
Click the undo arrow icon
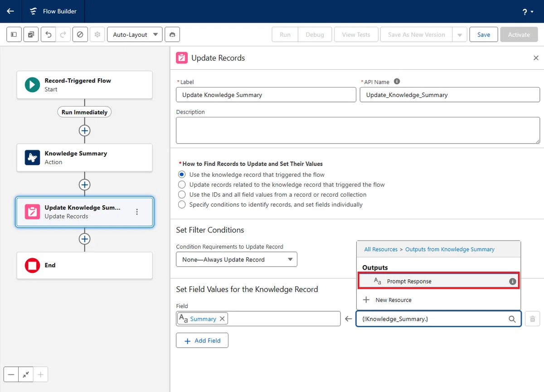49,34
